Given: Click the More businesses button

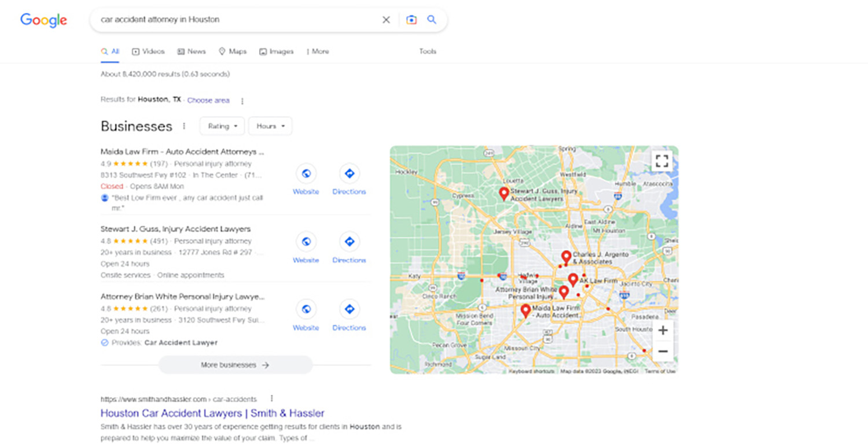Looking at the screenshot, I should pos(235,365).
